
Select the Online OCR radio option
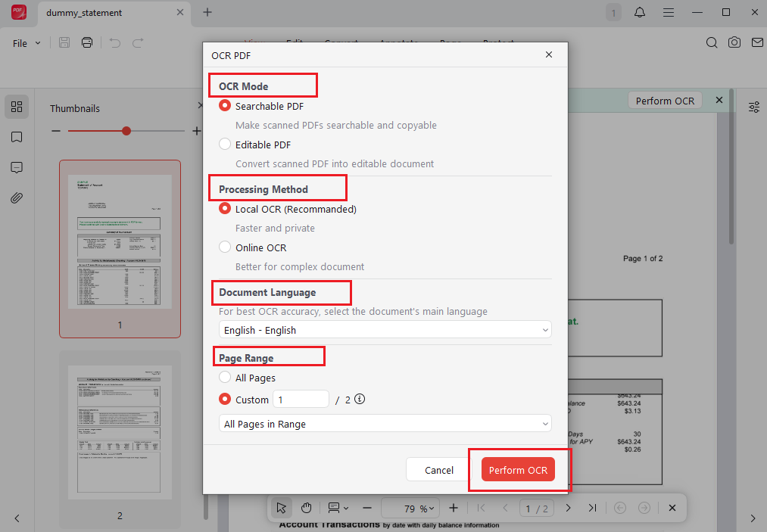[225, 247]
